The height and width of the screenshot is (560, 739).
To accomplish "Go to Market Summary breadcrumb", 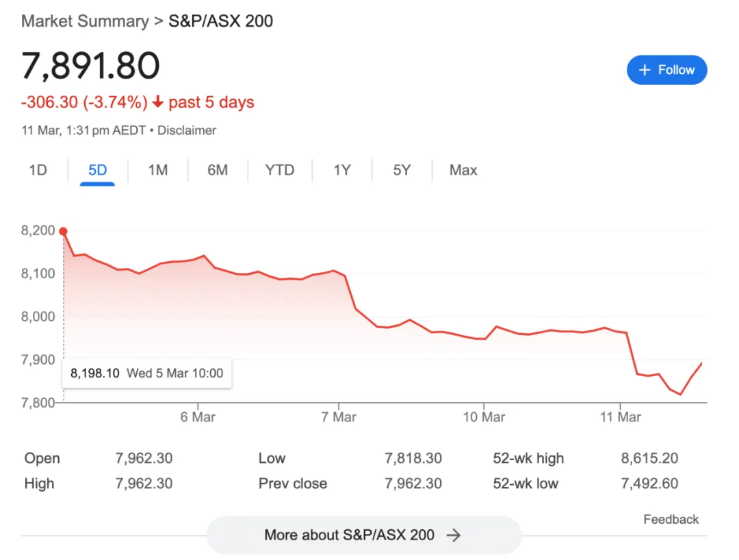I will click(86, 21).
